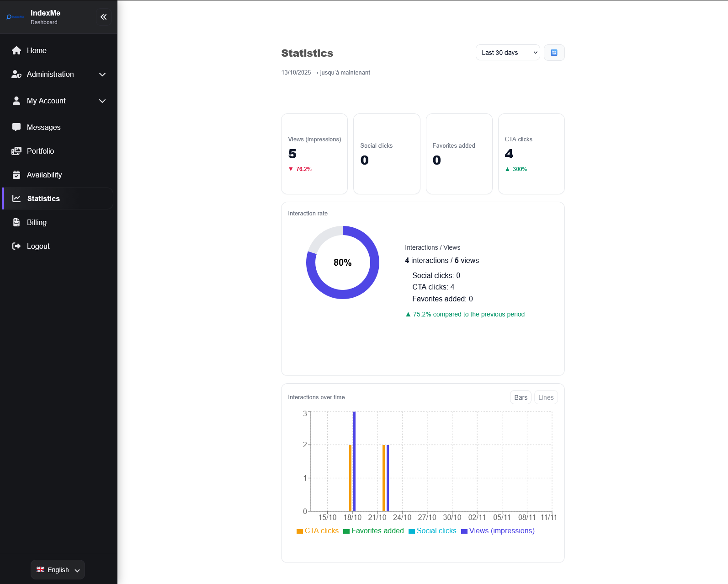Click the green up-triangle on CTA clicks card
The height and width of the screenshot is (584, 728).
(x=507, y=169)
